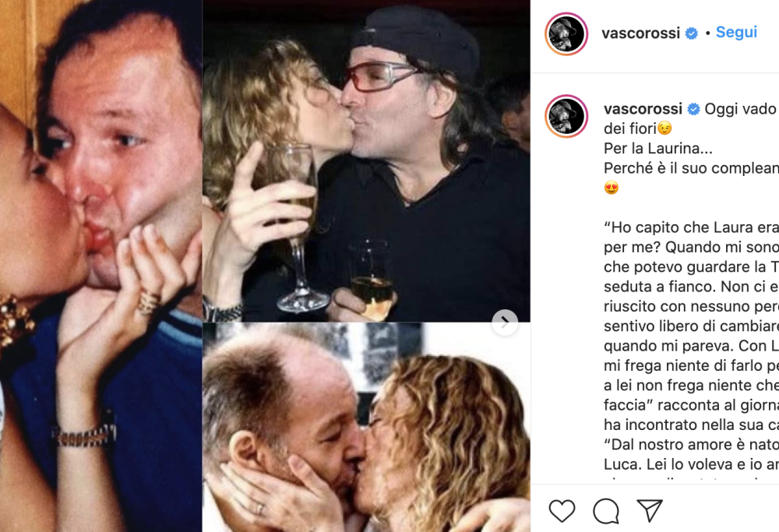Open comments with the speech bubble icon
The image size is (779, 532).
tap(606, 511)
